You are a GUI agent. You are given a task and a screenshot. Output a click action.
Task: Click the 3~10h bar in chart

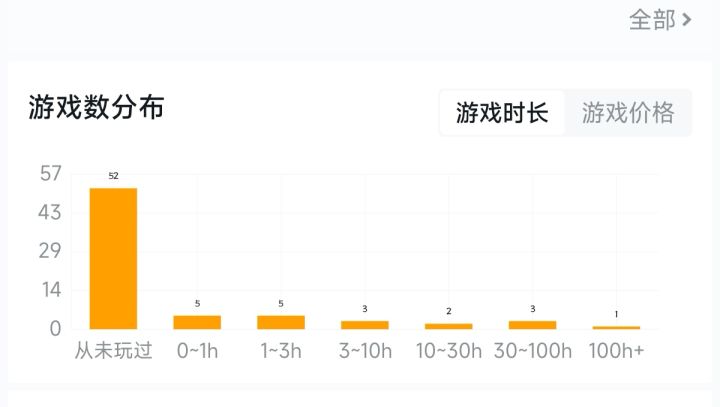pos(364,324)
